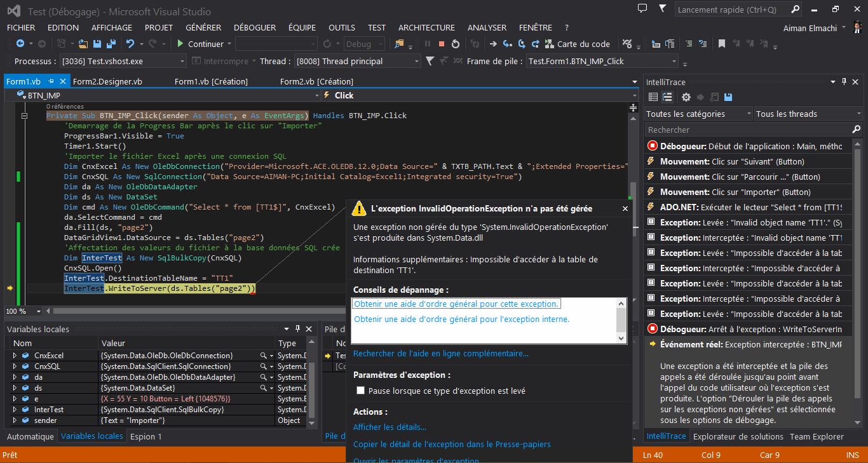Open the GÉNÉRER menu
Viewport: 868px width, 463px height.
203,27
